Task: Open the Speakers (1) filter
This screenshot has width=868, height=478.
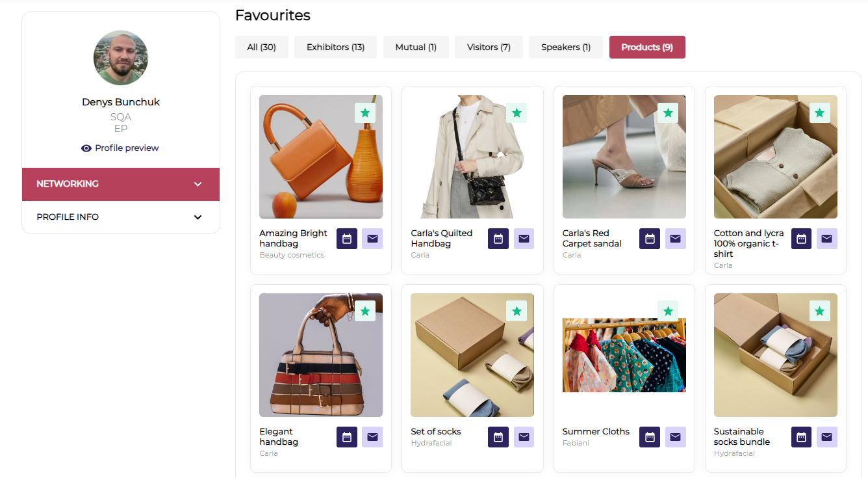Action: pyautogui.click(x=566, y=47)
